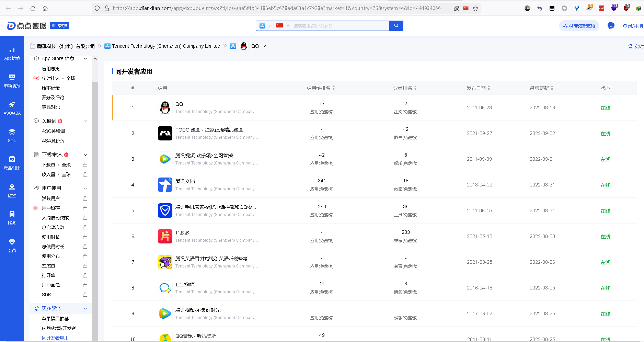Open Tencent Technology (Shenzhen) breadcrumb link

(x=166, y=46)
